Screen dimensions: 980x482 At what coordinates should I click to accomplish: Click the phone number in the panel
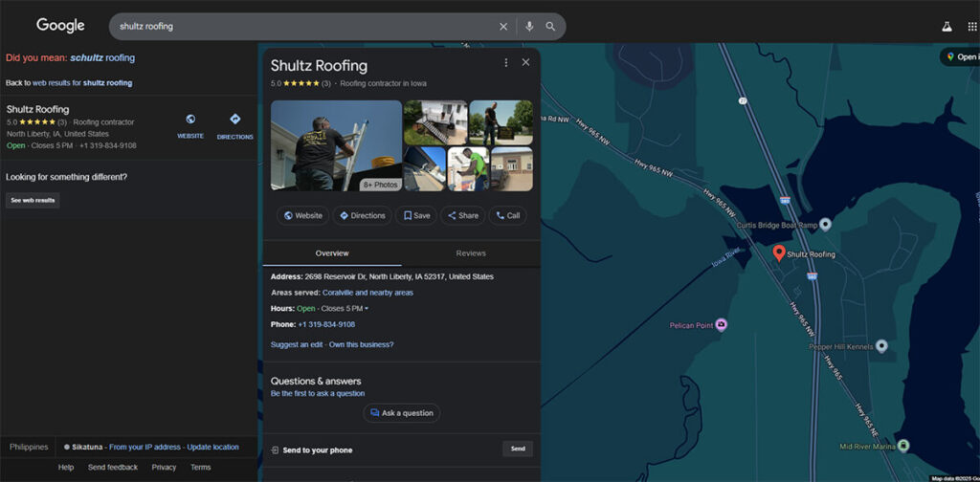point(326,324)
